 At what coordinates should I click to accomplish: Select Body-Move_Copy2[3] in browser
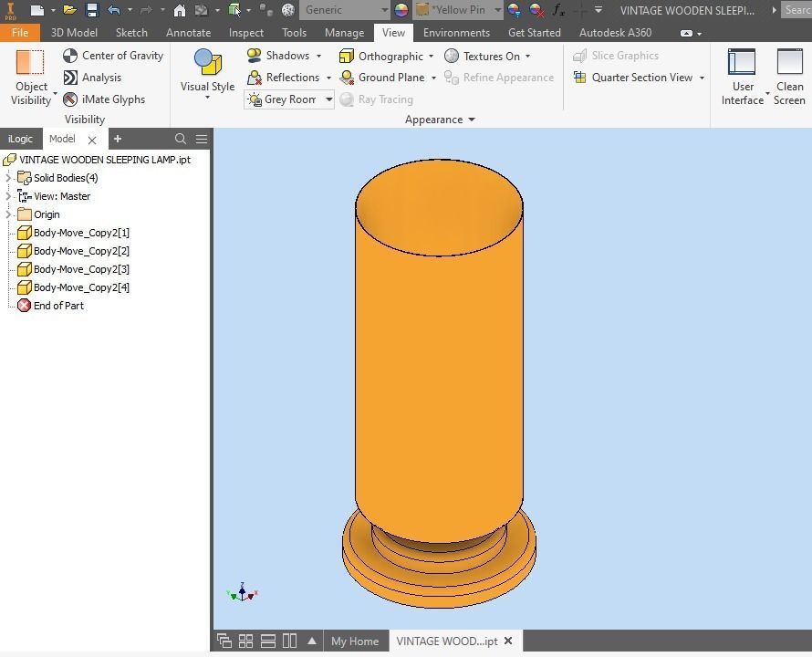click(x=74, y=269)
